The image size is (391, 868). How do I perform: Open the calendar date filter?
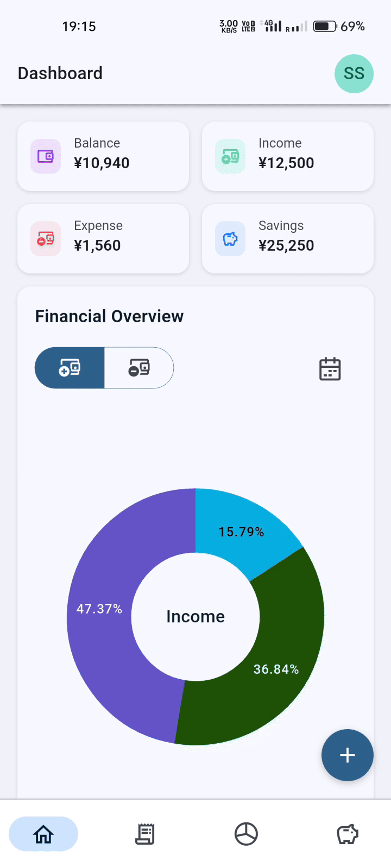click(x=330, y=369)
